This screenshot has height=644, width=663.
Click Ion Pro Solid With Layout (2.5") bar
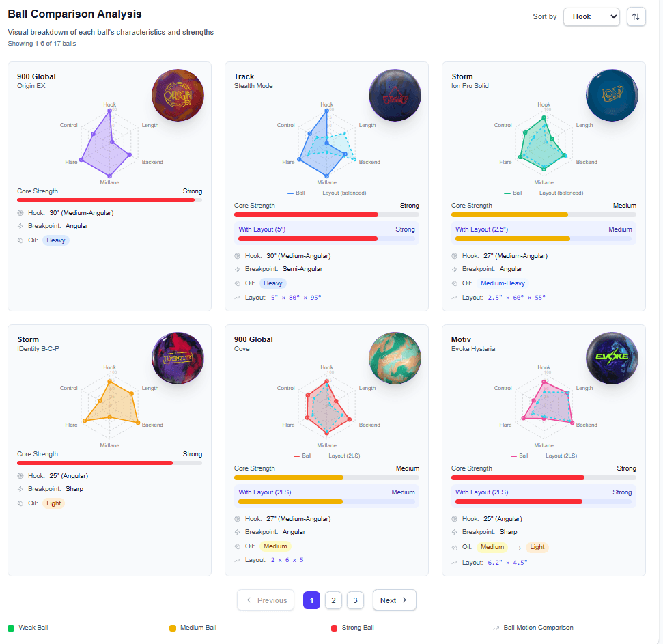(544, 239)
